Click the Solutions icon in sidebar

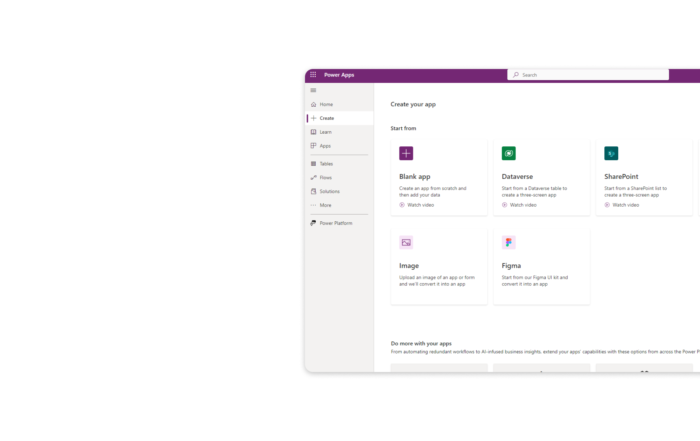coord(313,191)
